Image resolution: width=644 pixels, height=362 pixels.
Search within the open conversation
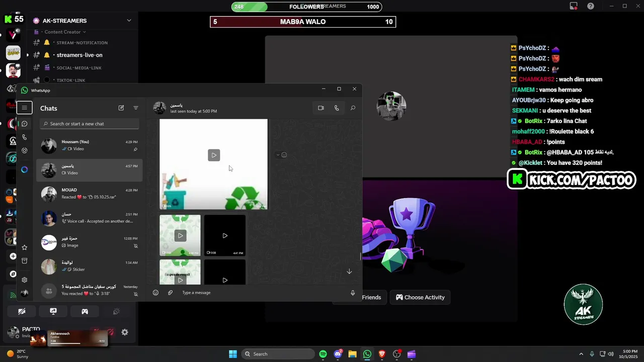point(353,108)
